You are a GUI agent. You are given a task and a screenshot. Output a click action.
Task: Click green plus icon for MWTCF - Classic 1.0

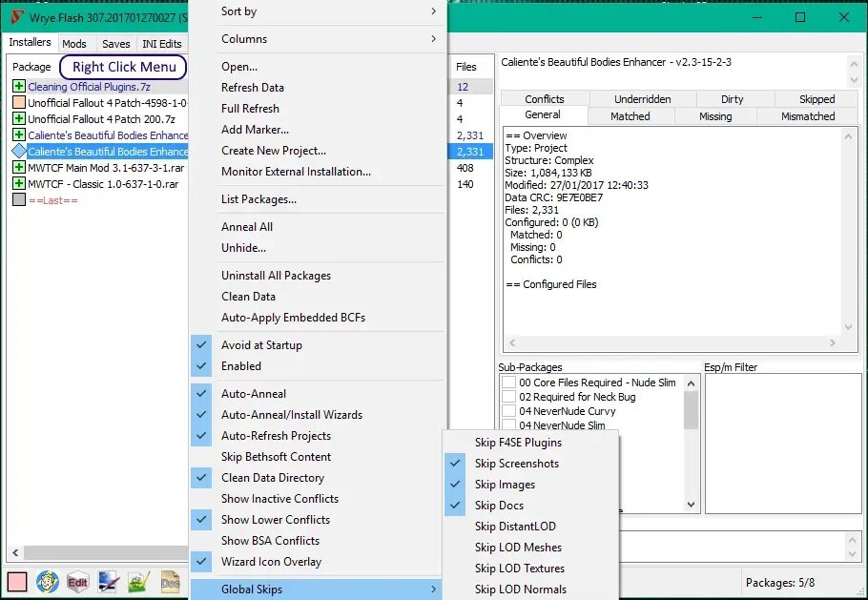19,183
